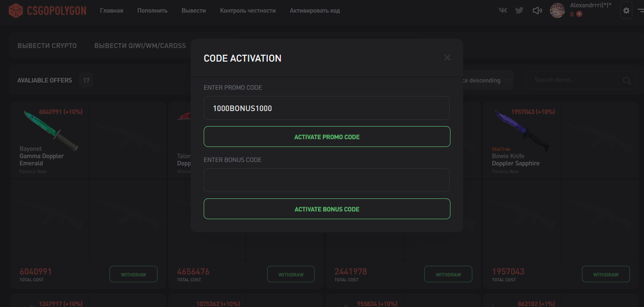The height and width of the screenshot is (307, 644).
Task: Click the Available Offers count badge 17
Action: pos(86,81)
